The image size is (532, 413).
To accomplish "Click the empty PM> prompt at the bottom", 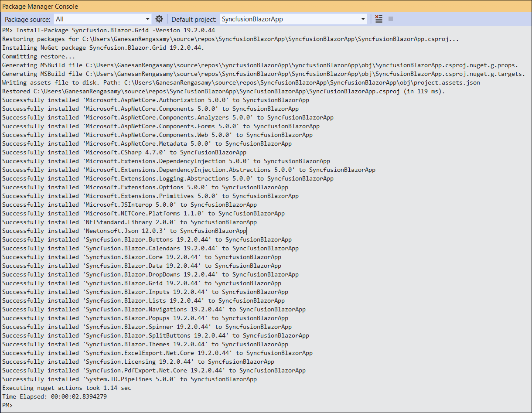I will [x=8, y=405].
